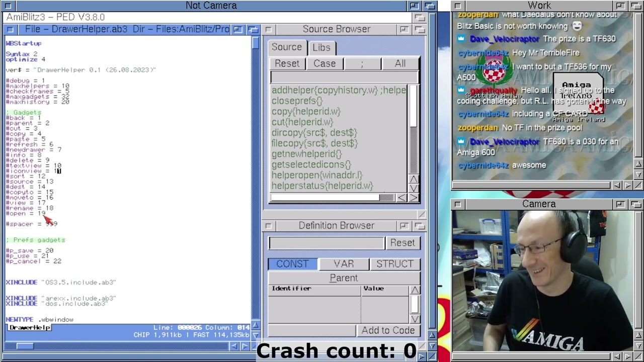The height and width of the screenshot is (362, 644).
Task: Click the Reset button in Source Browser
Action: [x=287, y=63]
